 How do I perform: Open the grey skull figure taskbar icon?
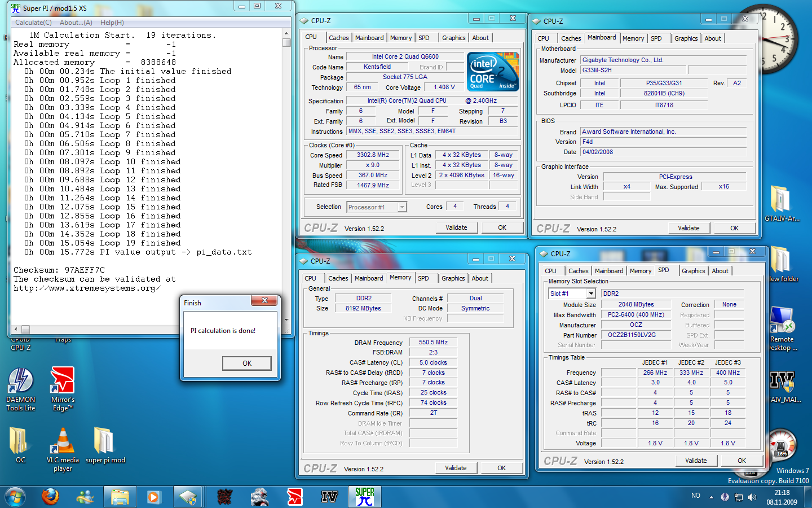coord(259,497)
